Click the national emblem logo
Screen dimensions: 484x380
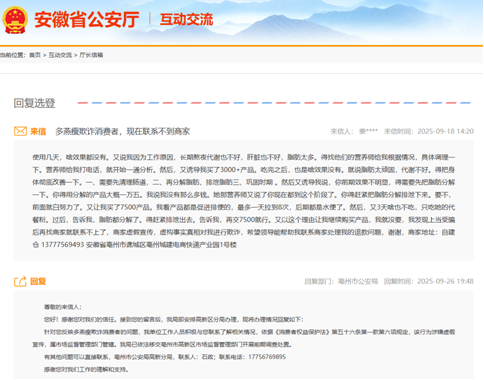pyautogui.click(x=15, y=20)
